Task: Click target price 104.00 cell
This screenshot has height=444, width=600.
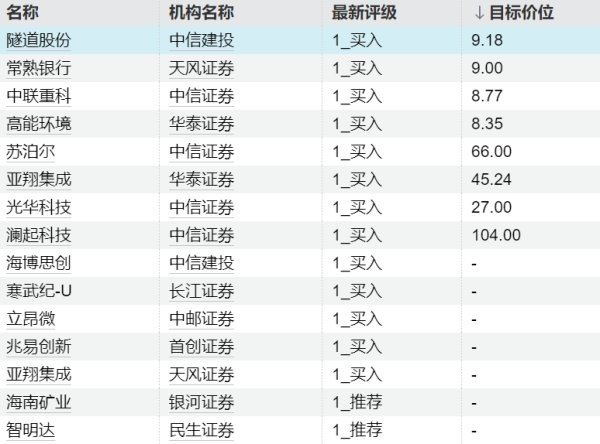Action: click(497, 236)
